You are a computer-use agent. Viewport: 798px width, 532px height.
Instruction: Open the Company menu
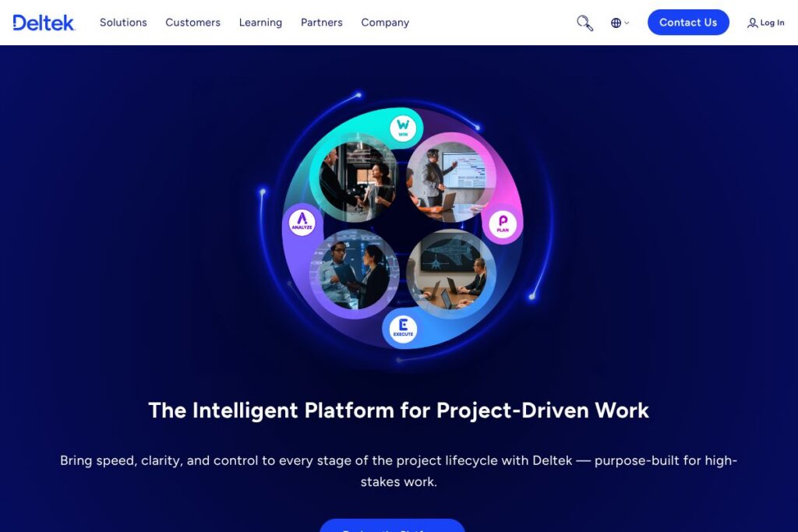point(385,23)
